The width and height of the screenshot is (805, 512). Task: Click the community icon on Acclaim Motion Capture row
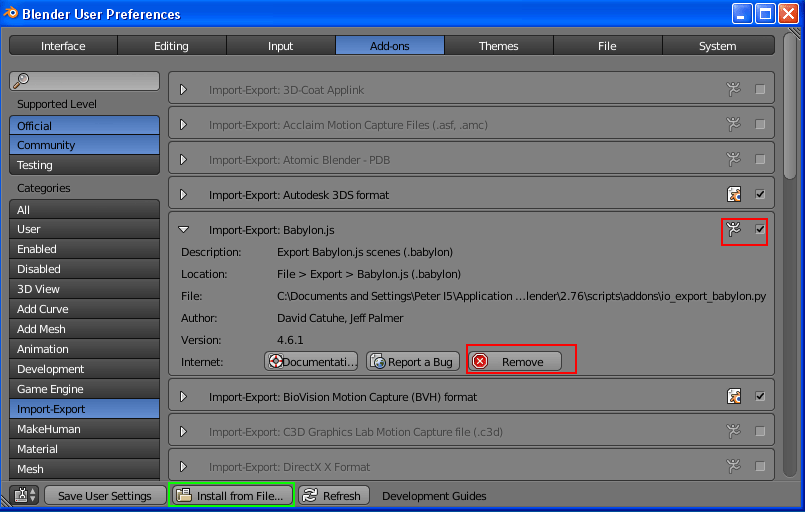[734, 124]
